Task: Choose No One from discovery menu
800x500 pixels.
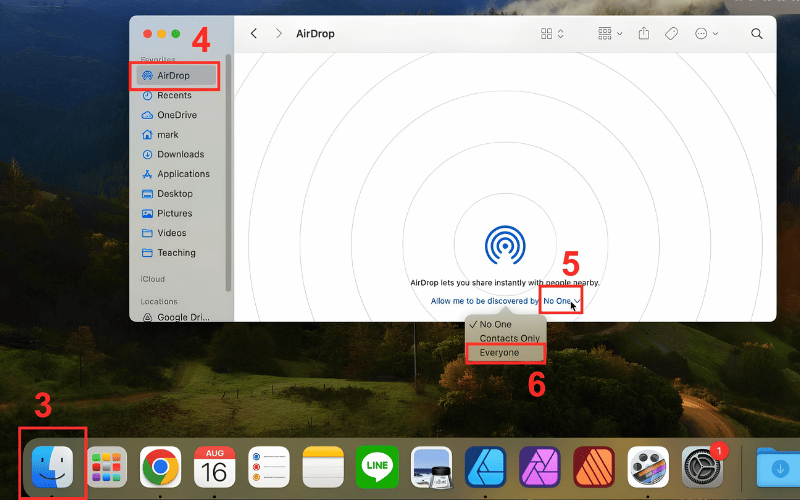Action: click(x=506, y=324)
